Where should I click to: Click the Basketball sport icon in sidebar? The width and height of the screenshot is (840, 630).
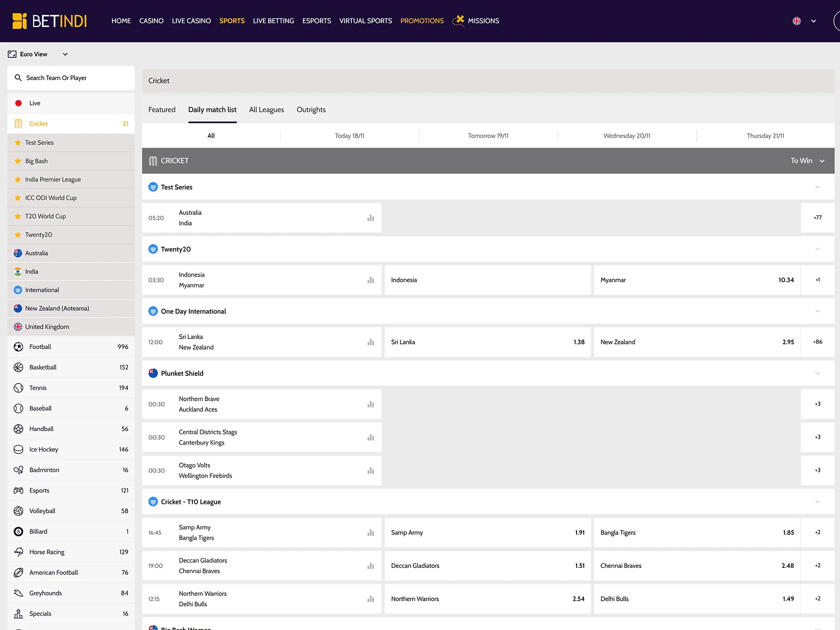tap(19, 367)
